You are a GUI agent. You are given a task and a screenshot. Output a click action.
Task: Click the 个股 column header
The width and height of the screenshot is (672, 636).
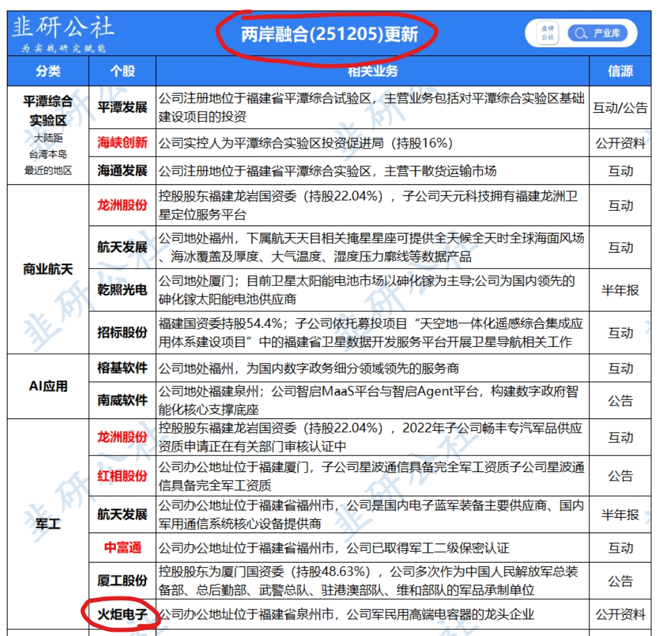tap(123, 71)
